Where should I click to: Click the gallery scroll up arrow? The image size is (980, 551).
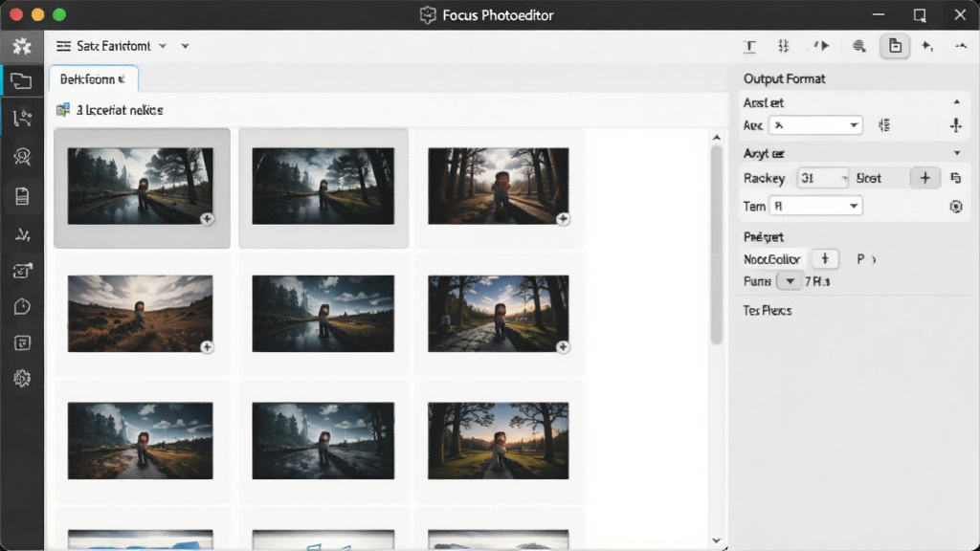point(716,138)
